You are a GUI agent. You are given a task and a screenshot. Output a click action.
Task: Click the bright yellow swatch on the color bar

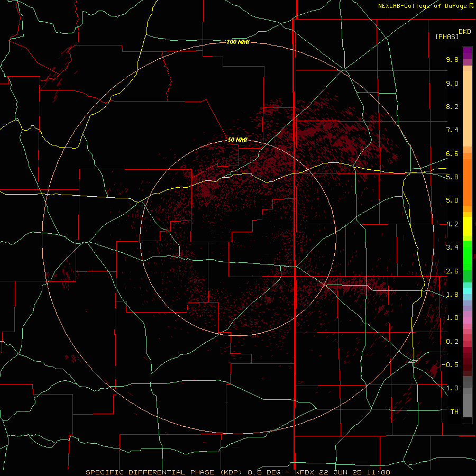[x=467, y=226]
